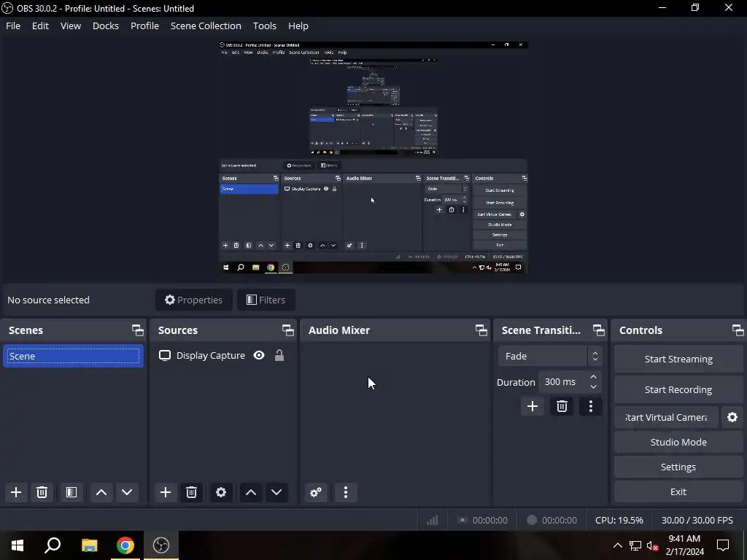Add a scene transition with plus
Image resolution: width=747 pixels, height=560 pixels.
(532, 406)
